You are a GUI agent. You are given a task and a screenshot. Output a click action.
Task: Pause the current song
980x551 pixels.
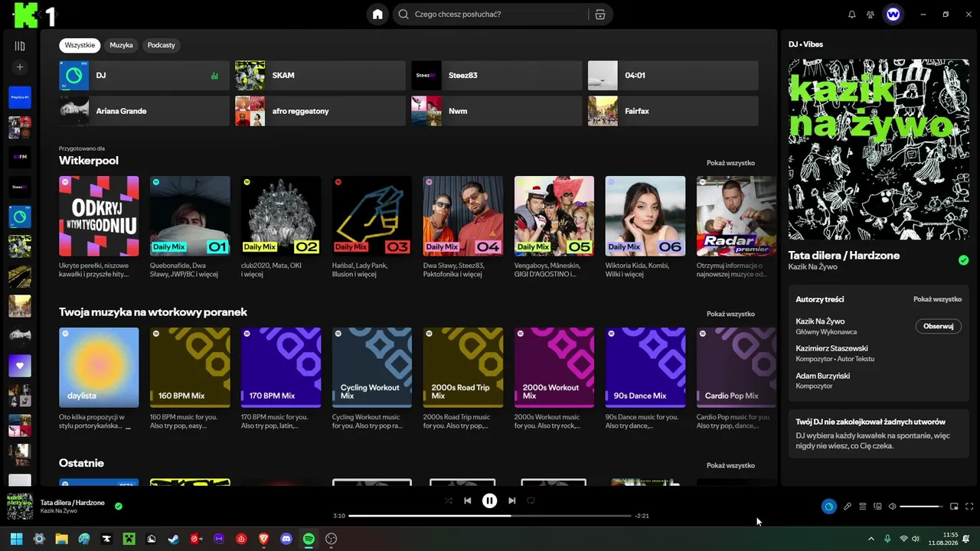pos(489,500)
